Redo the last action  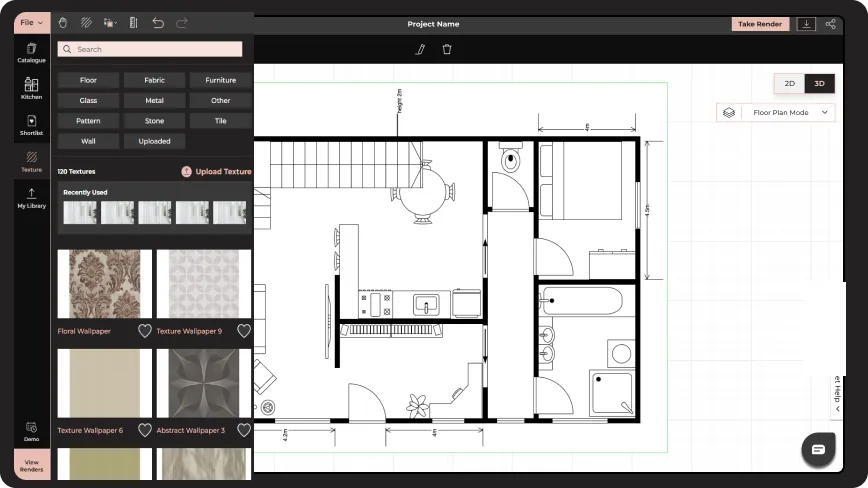[182, 23]
